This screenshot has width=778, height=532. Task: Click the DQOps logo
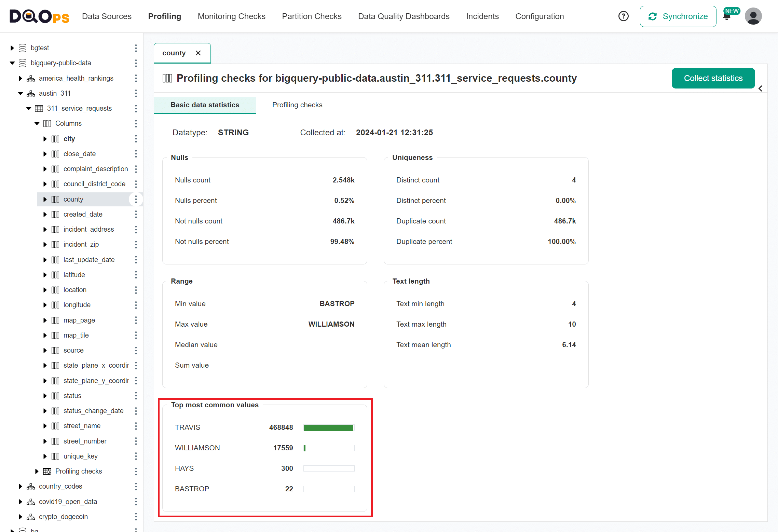point(39,16)
